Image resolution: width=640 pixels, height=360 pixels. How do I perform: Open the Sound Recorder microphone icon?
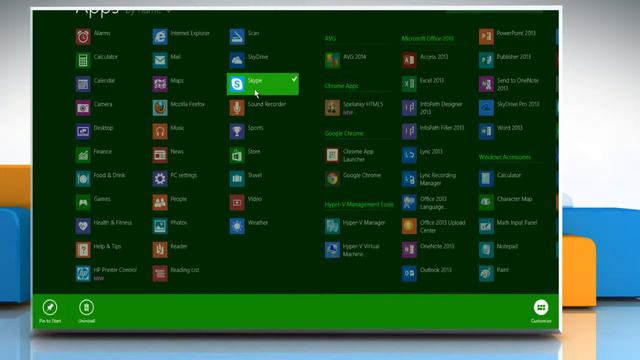pyautogui.click(x=237, y=108)
